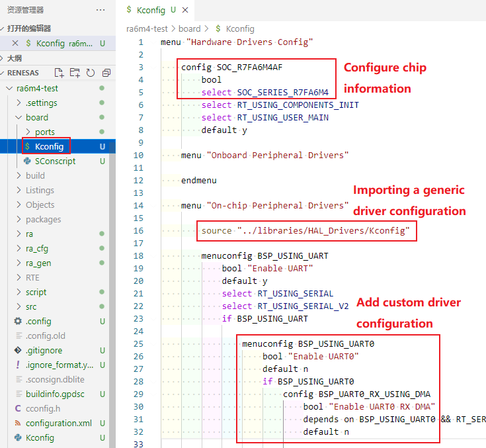The height and width of the screenshot is (448, 486).
Task: Close the Kconfig editor tab
Action: [x=185, y=11]
